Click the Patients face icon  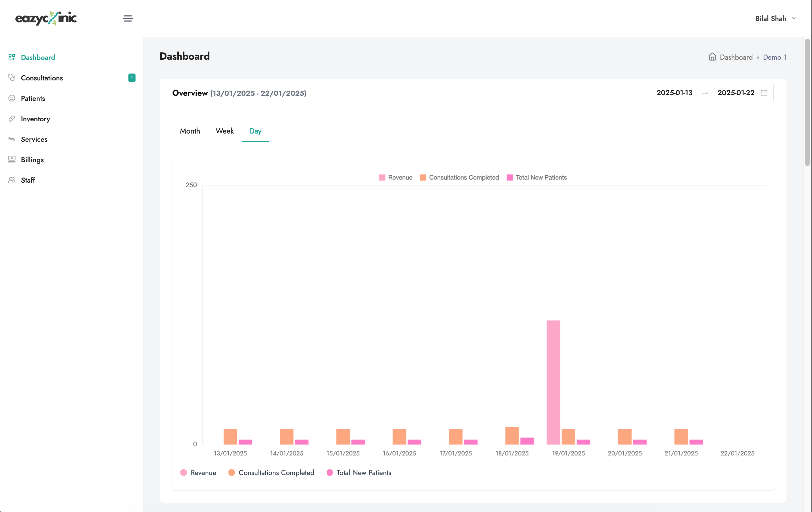[x=12, y=98]
